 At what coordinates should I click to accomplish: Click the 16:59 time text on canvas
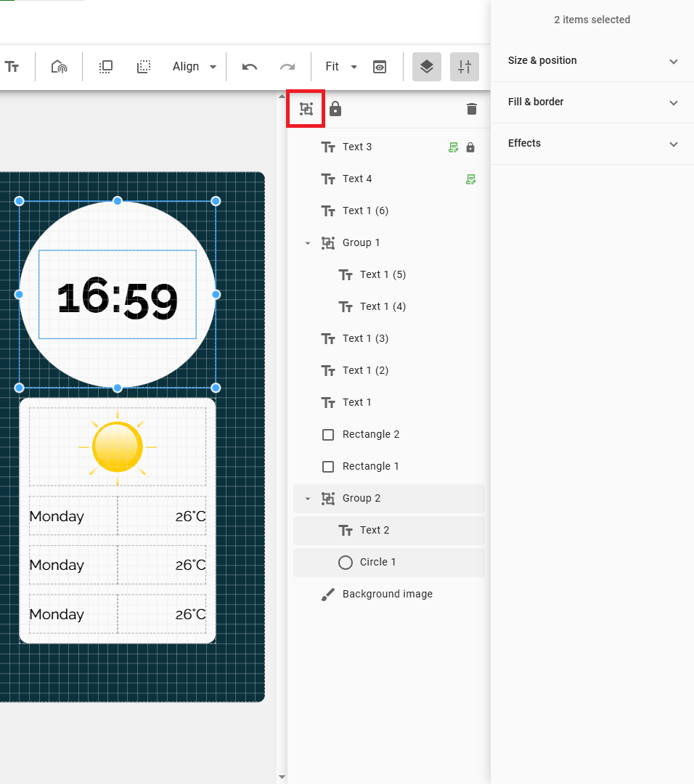point(118,300)
